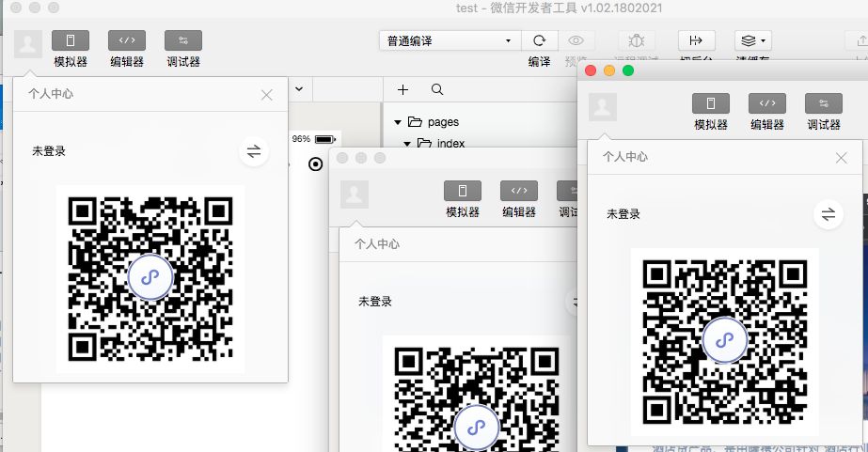Click the login QR code in the front right window
Image resolution: width=868 pixels, height=452 pixels.
725,342
